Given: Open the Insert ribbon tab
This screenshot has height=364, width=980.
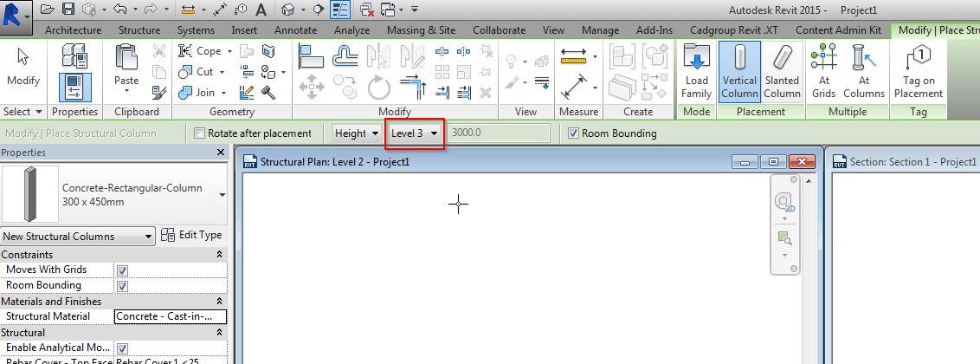Looking at the screenshot, I should [x=244, y=30].
